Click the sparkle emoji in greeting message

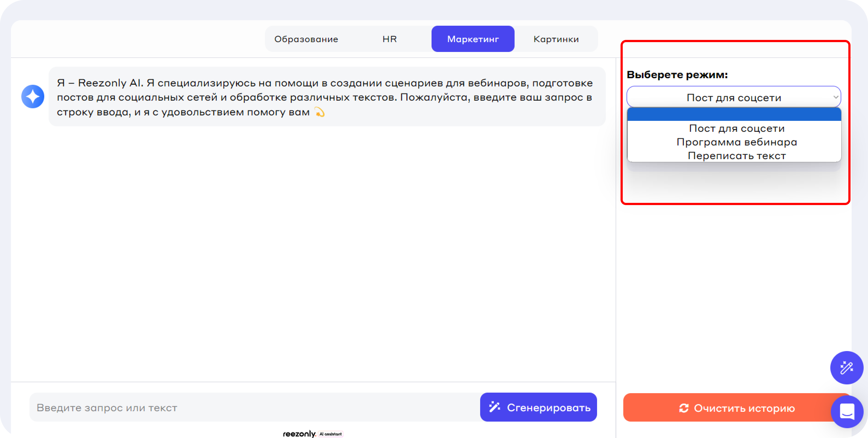tap(320, 112)
